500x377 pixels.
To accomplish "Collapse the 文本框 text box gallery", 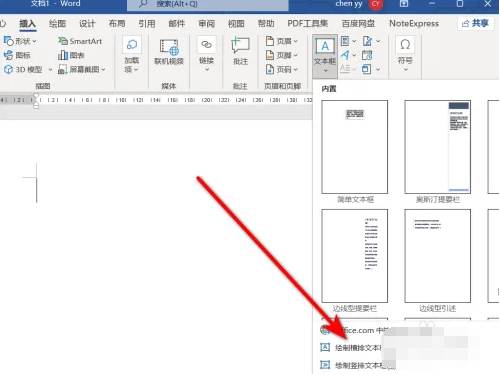I will click(x=325, y=56).
